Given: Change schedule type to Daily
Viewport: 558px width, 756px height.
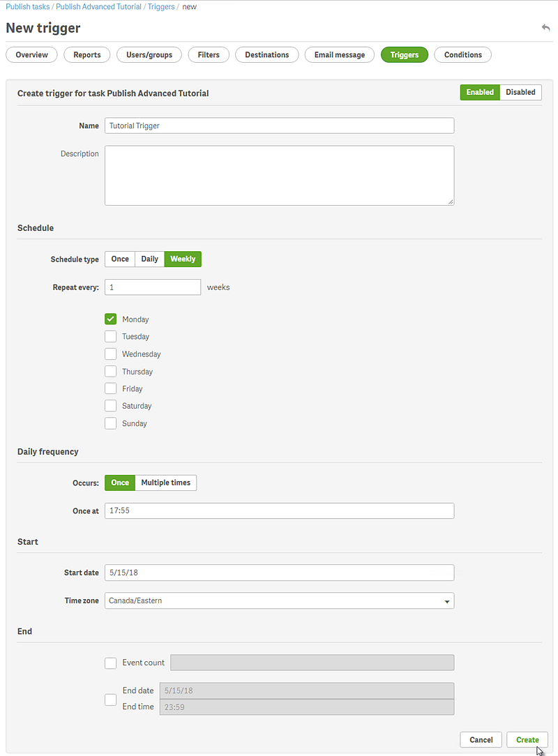Looking at the screenshot, I should pos(149,259).
